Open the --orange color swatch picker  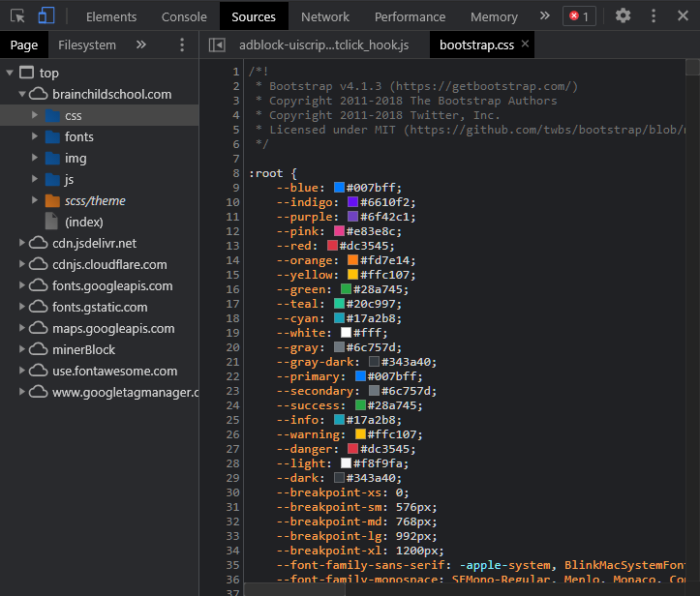tap(353, 260)
